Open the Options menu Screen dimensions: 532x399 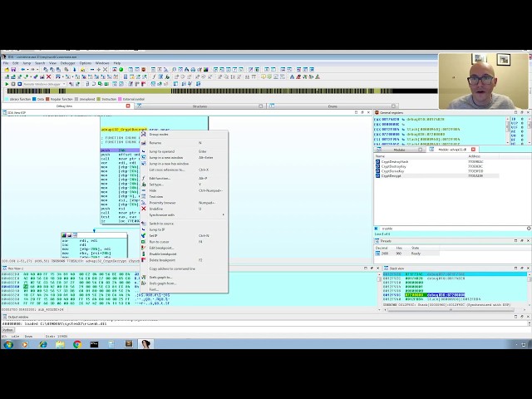tap(85, 63)
